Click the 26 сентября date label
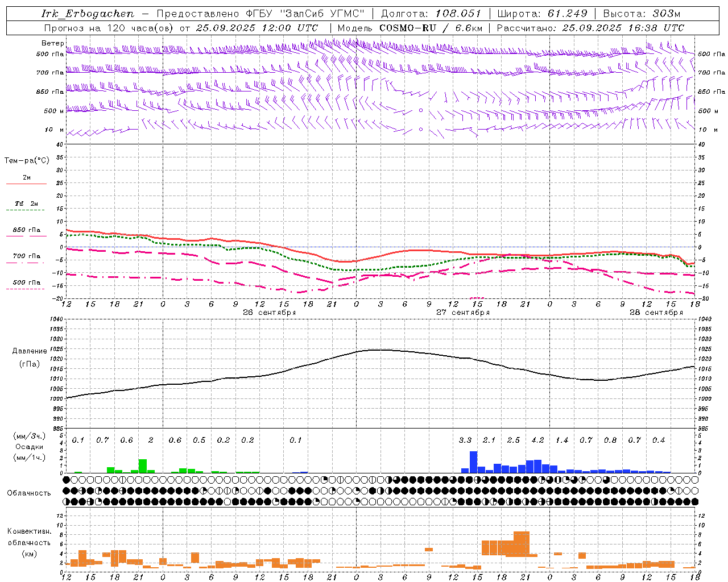 pos(269,313)
